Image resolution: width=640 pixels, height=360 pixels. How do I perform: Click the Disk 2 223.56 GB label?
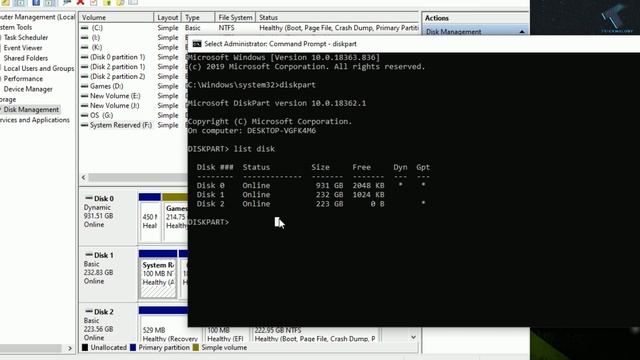[x=98, y=329]
